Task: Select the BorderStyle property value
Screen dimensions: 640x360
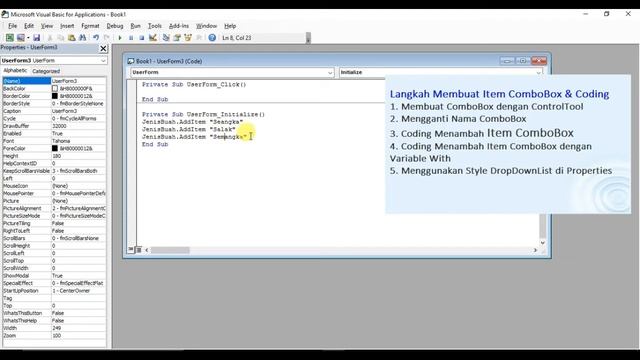Action: click(x=78, y=104)
